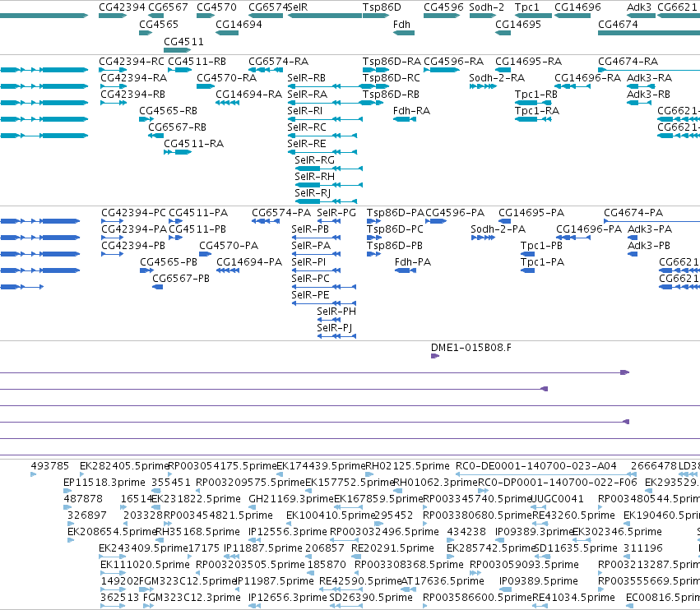Select the CG4511 gene label in top track
Screen dimensions: 700x610
pos(183,41)
